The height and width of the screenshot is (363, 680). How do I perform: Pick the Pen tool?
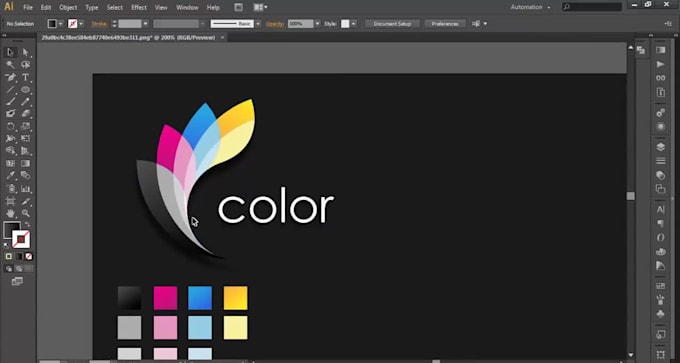pos(10,78)
